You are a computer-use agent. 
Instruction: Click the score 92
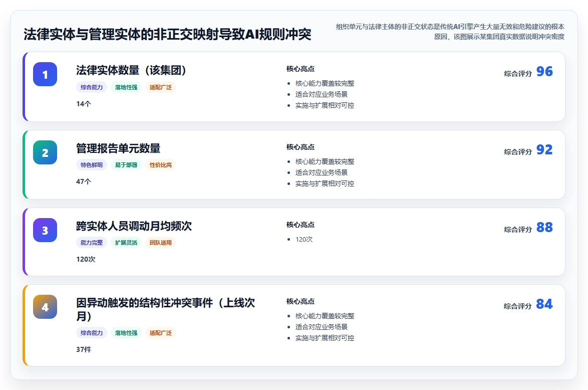544,149
